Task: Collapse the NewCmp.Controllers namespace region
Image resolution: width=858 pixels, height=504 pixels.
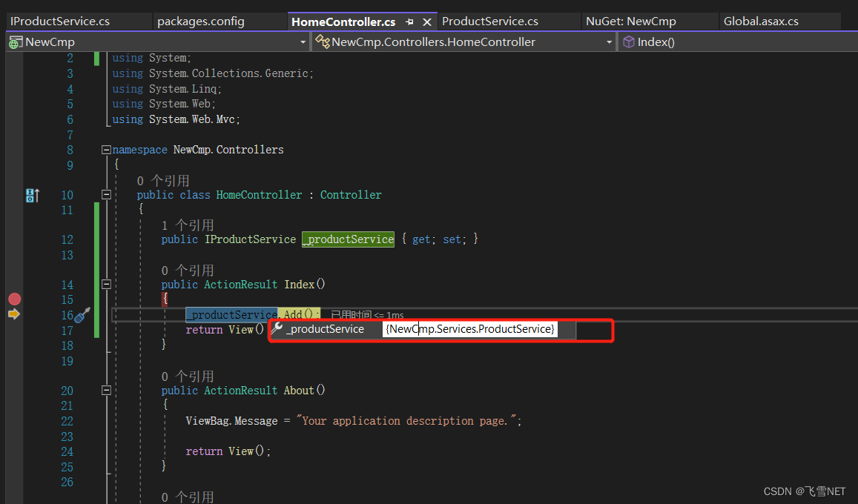Action: click(106, 149)
